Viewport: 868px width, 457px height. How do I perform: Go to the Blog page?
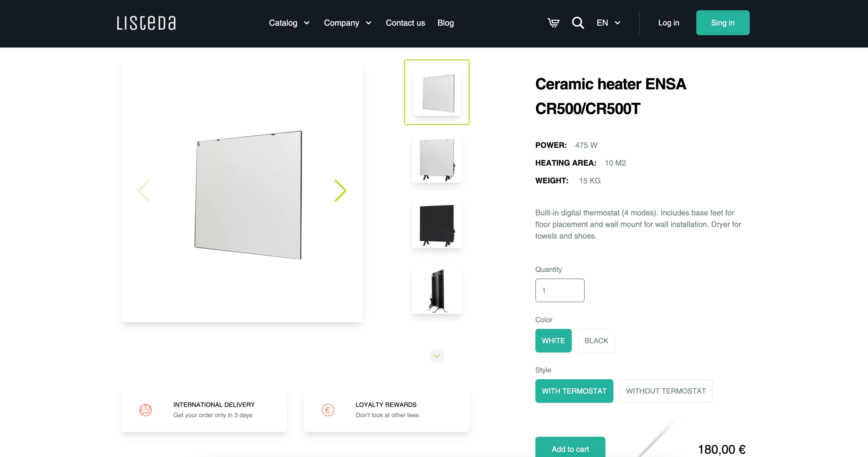click(446, 23)
